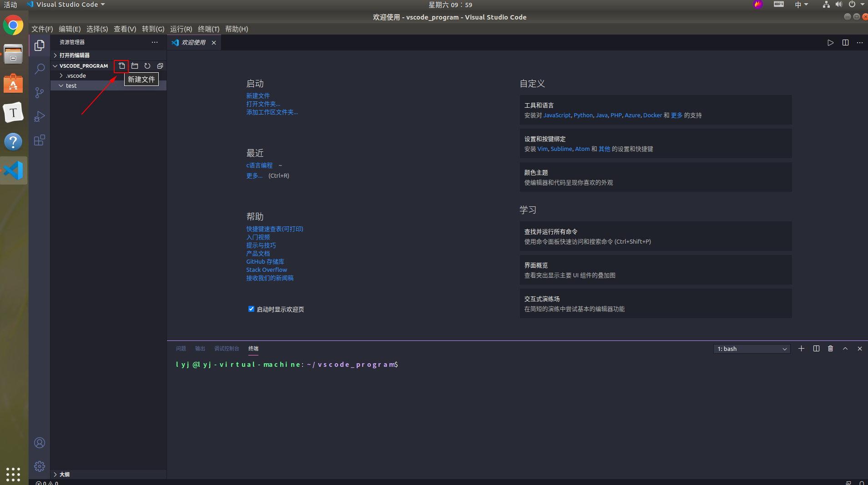Open Help from the dock

13,142
